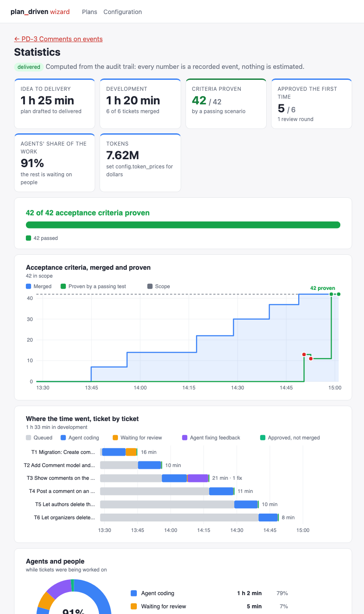Click the '1 h 33 min in development' subtitle
Viewport: 364px width, 614px height.
click(57, 427)
